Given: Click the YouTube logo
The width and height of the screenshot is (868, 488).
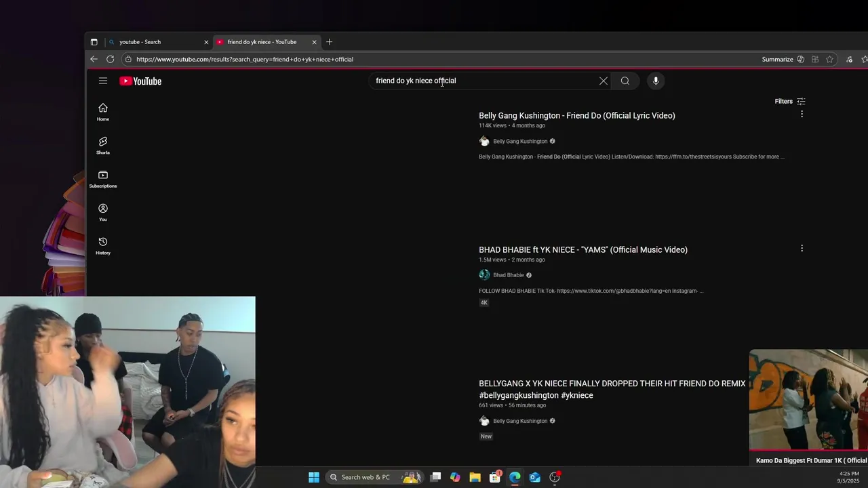Looking at the screenshot, I should 140,81.
